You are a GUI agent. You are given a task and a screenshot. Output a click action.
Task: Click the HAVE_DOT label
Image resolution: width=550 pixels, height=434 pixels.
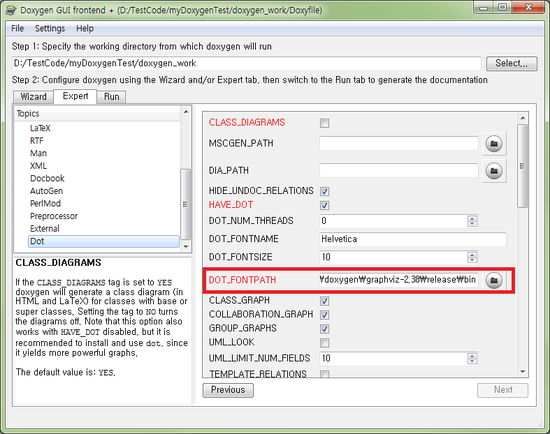coord(231,205)
